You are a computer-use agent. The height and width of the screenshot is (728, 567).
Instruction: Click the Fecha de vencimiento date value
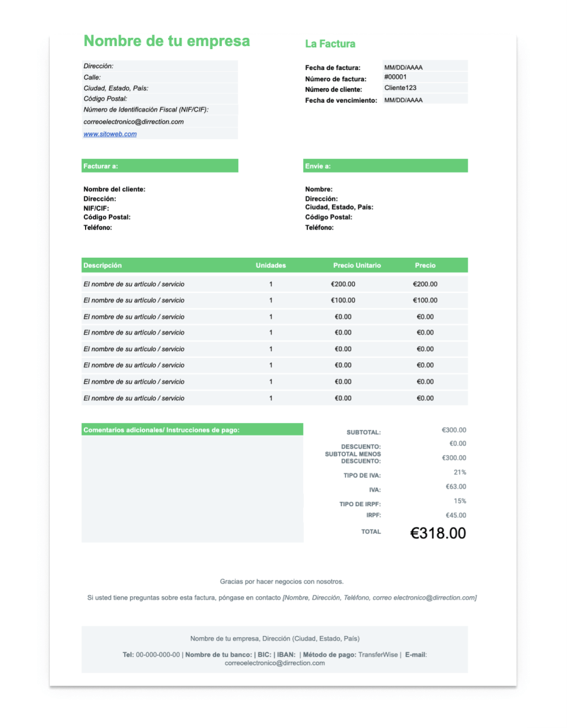[x=403, y=100]
